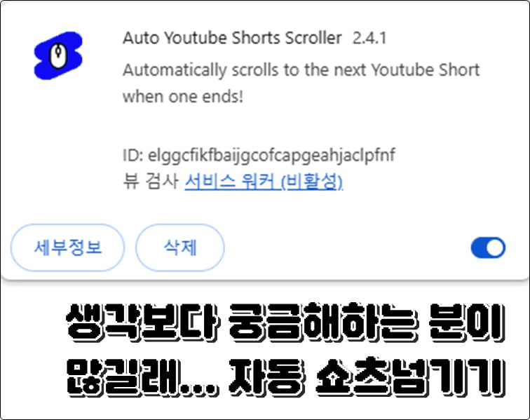
Task: Select the Auto Youtube Shorts Scroller title
Action: (x=232, y=38)
